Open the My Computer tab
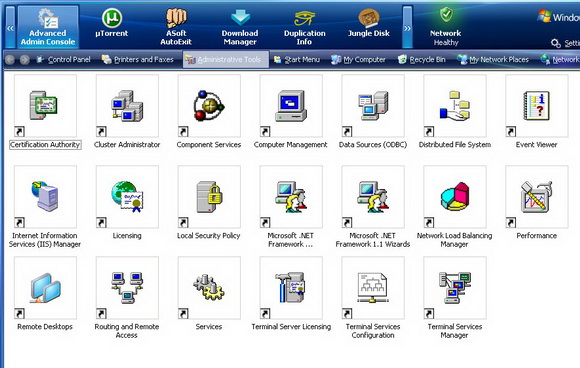This screenshot has height=368, width=580. (358, 60)
